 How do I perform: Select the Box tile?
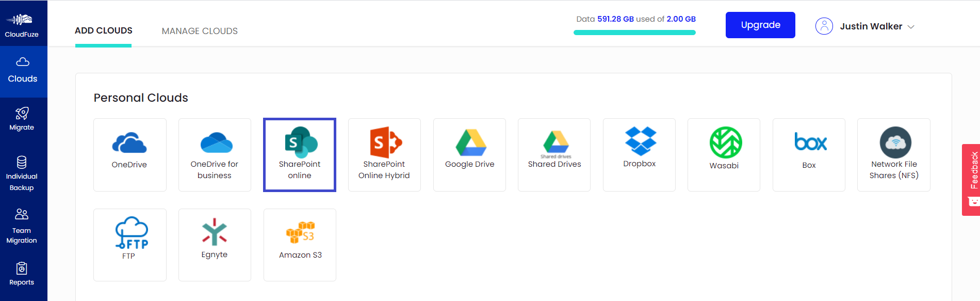click(809, 155)
